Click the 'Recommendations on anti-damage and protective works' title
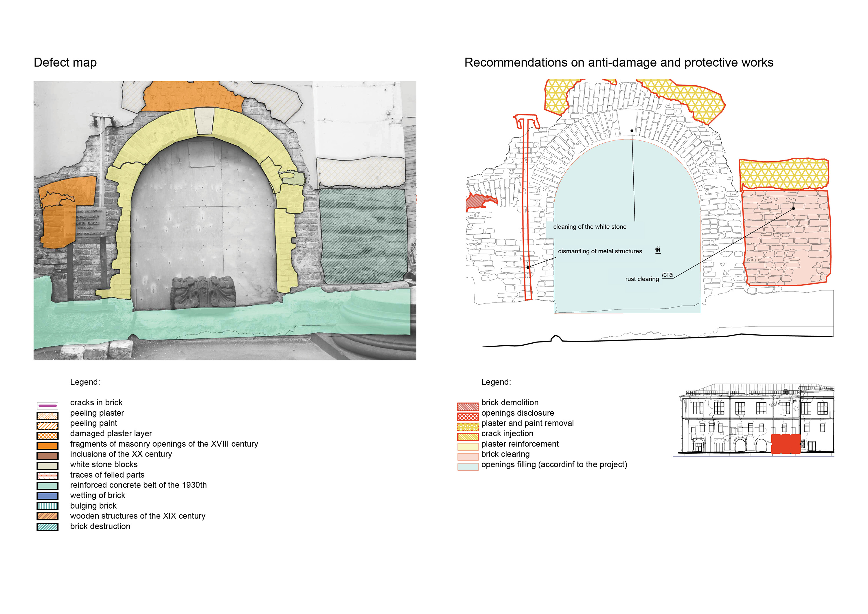This screenshot has width=868, height=614. [x=619, y=63]
